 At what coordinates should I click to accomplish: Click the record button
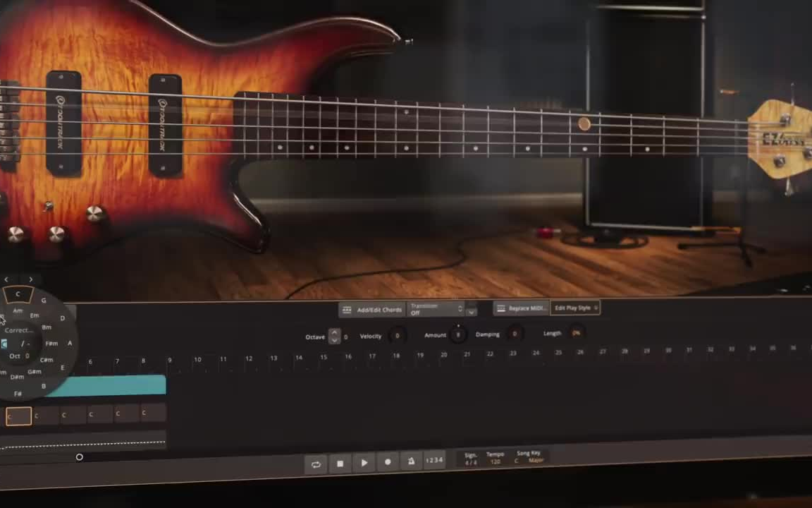coord(388,461)
